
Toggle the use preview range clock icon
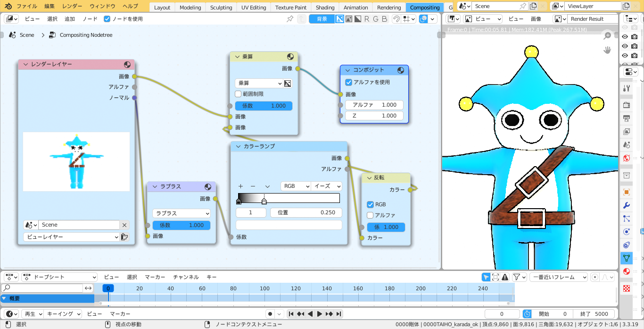527,314
